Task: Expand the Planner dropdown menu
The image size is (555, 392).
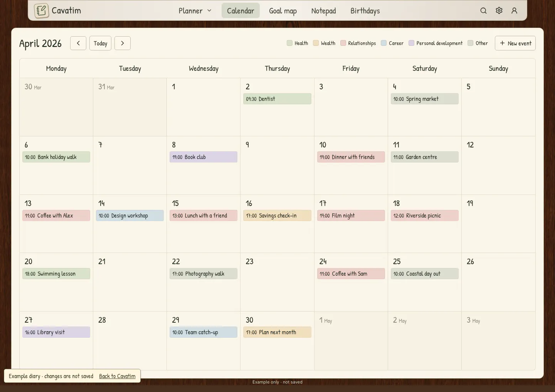Action: click(195, 11)
